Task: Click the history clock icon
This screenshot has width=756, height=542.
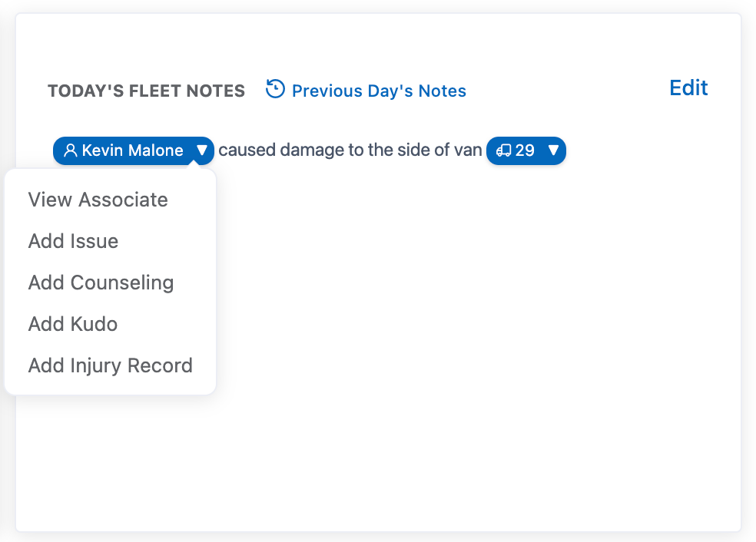Action: pos(275,90)
